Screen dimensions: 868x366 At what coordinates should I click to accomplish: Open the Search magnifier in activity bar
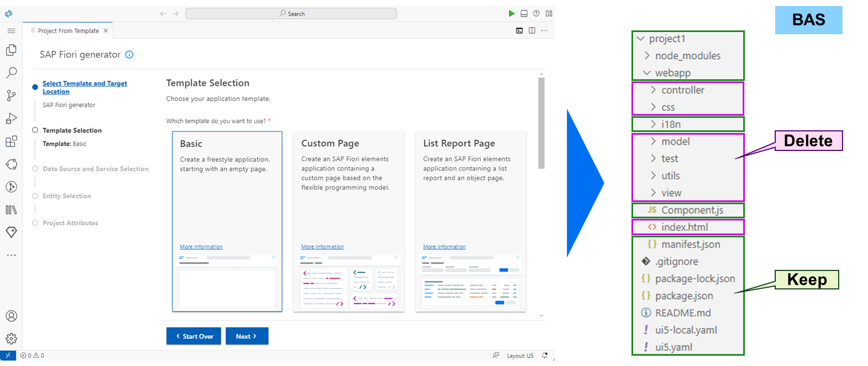tap(11, 73)
